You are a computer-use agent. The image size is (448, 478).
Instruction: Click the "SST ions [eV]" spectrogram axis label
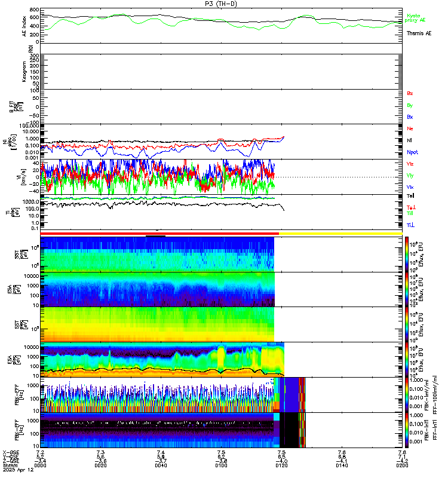22,255
